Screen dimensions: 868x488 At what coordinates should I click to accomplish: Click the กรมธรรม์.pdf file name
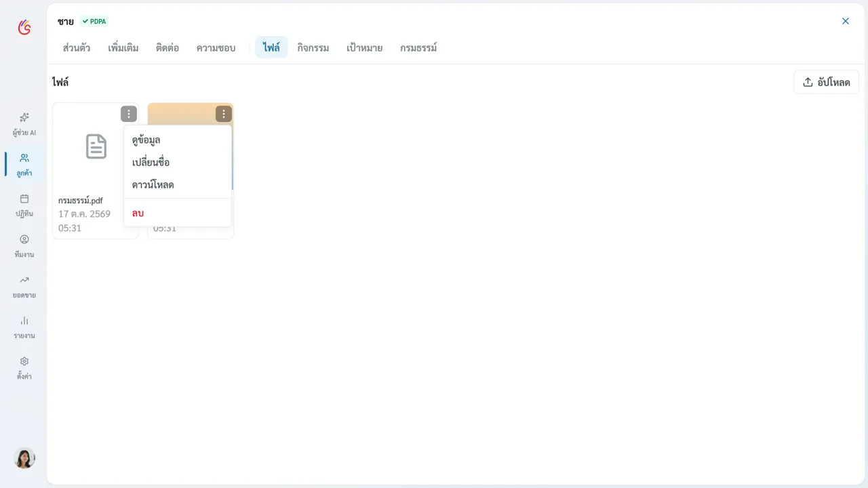81,201
